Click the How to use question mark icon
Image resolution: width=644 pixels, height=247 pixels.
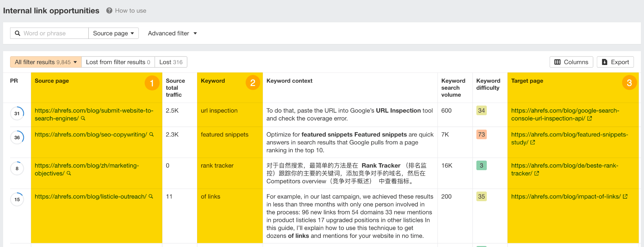(x=109, y=11)
